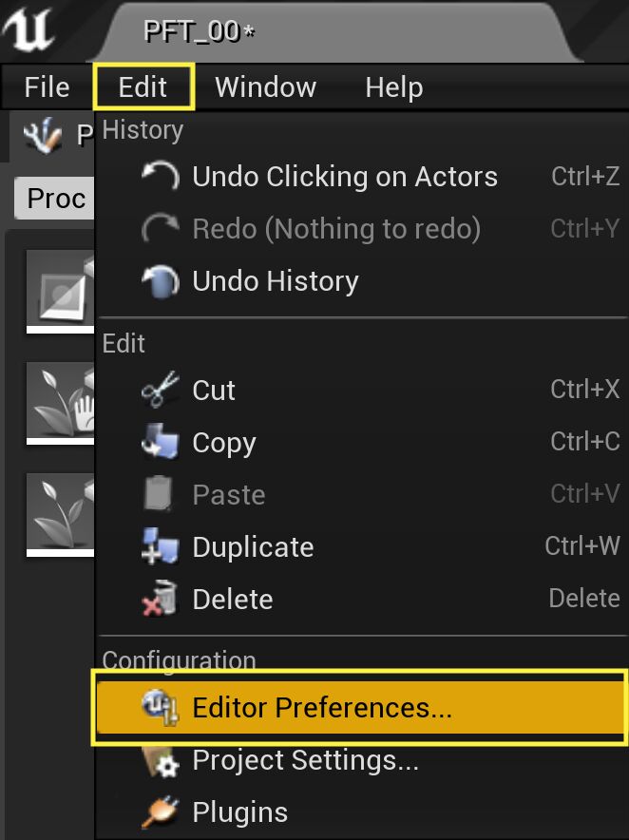
Task: Select the topmost foliage mesh thumbnail
Action: tap(60, 284)
